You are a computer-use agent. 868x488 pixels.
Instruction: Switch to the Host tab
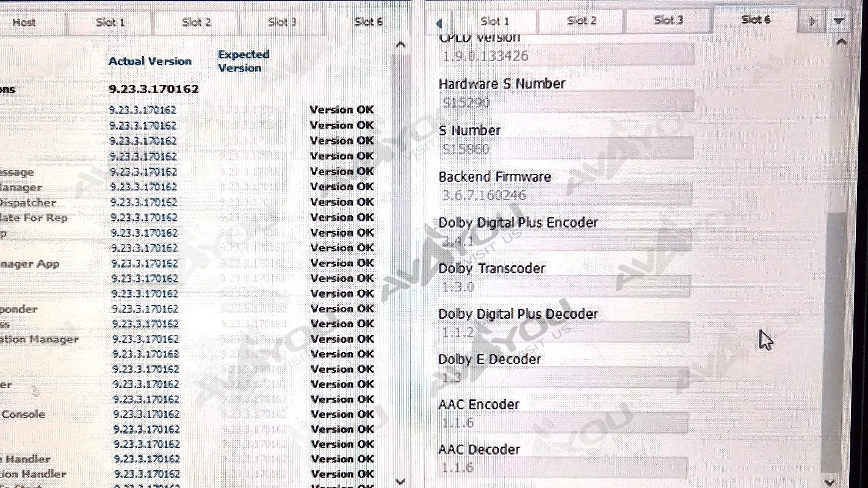point(24,23)
